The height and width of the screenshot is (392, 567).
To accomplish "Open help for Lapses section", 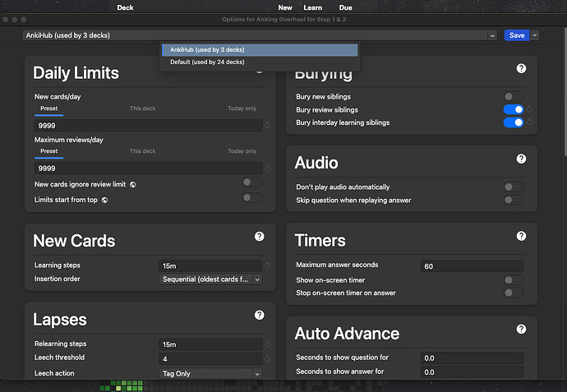I will tap(260, 315).
